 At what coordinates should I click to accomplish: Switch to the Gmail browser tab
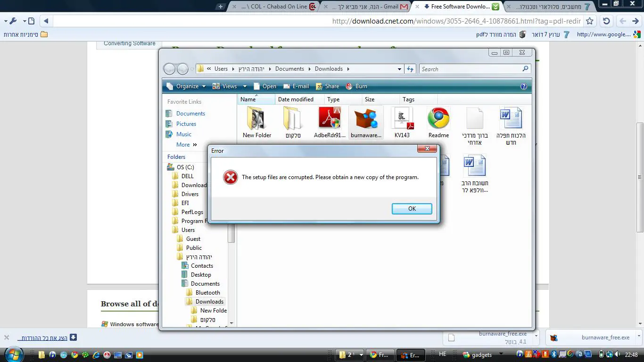coord(368,7)
